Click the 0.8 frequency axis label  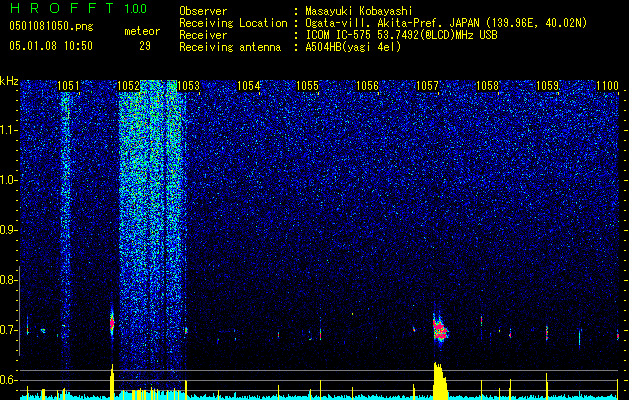coord(9,280)
